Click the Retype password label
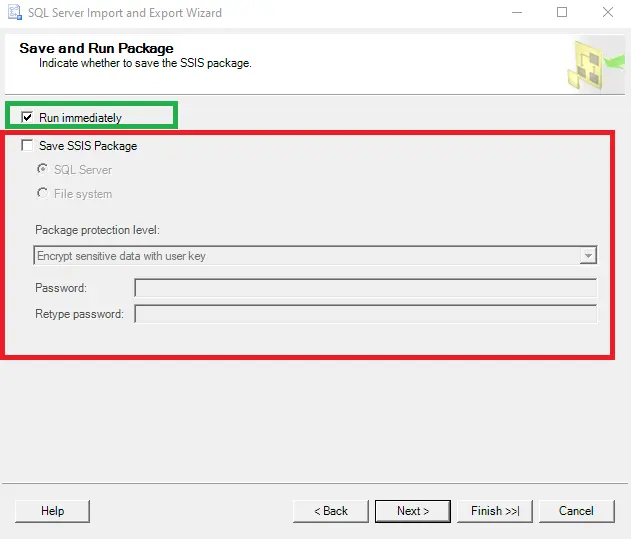The height and width of the screenshot is (539, 631). [79, 314]
